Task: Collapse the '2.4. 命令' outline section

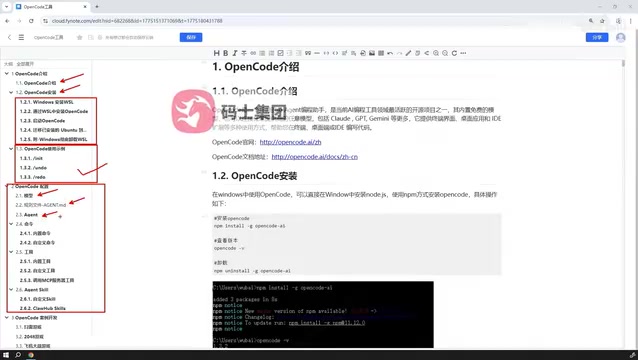Action: click(x=11, y=224)
